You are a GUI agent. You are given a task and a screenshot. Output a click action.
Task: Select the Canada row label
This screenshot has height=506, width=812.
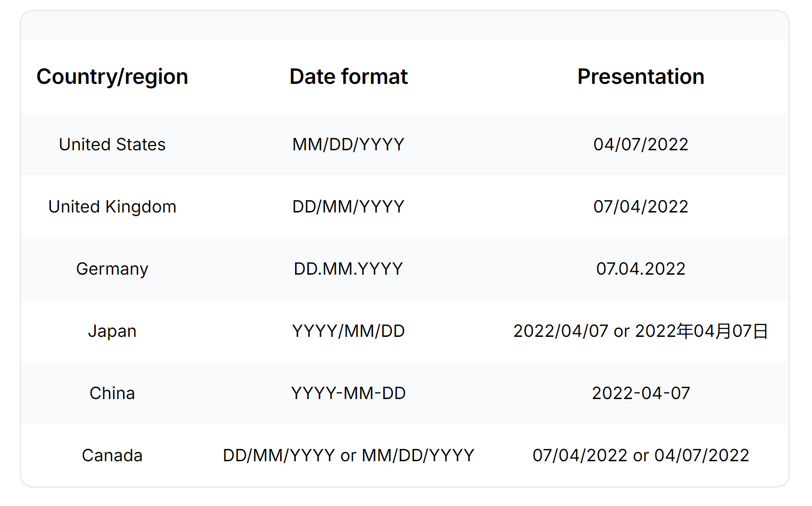(112, 455)
